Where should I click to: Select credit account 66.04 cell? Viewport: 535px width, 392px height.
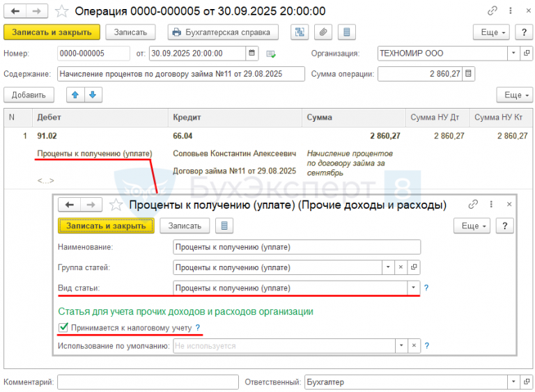(183, 136)
